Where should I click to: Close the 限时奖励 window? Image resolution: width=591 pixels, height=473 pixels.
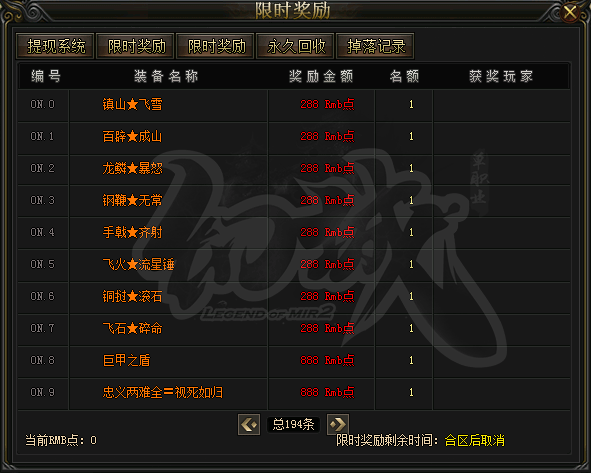[570, 12]
